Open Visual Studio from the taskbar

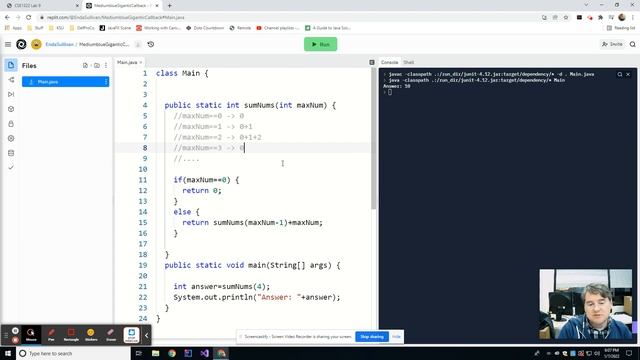(x=204, y=353)
